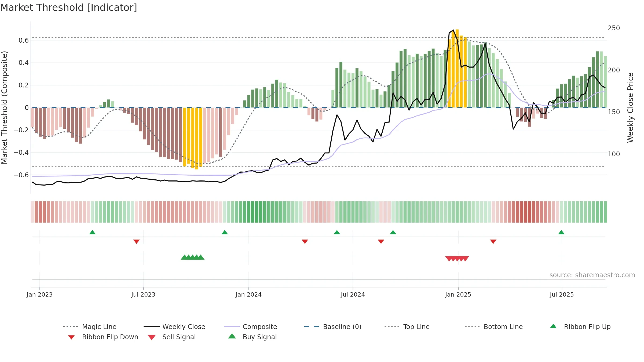Click ribbon flip up marker near Sep 2024
The height and width of the screenshot is (362, 644).
393,232
